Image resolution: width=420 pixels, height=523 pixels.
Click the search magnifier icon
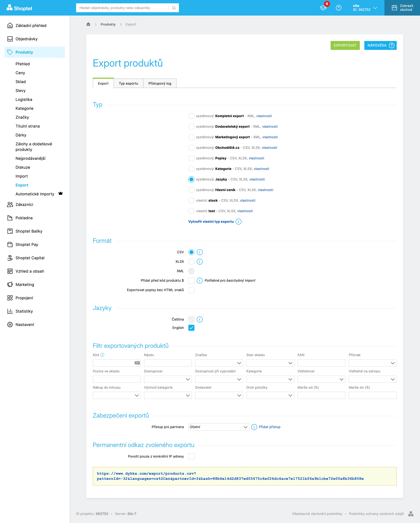pyautogui.click(x=174, y=8)
